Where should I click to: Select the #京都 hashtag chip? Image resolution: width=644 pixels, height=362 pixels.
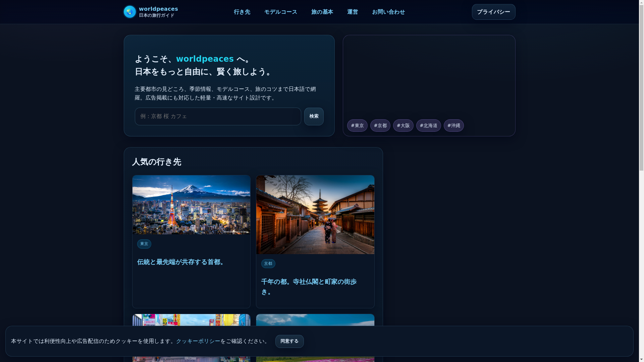click(380, 126)
